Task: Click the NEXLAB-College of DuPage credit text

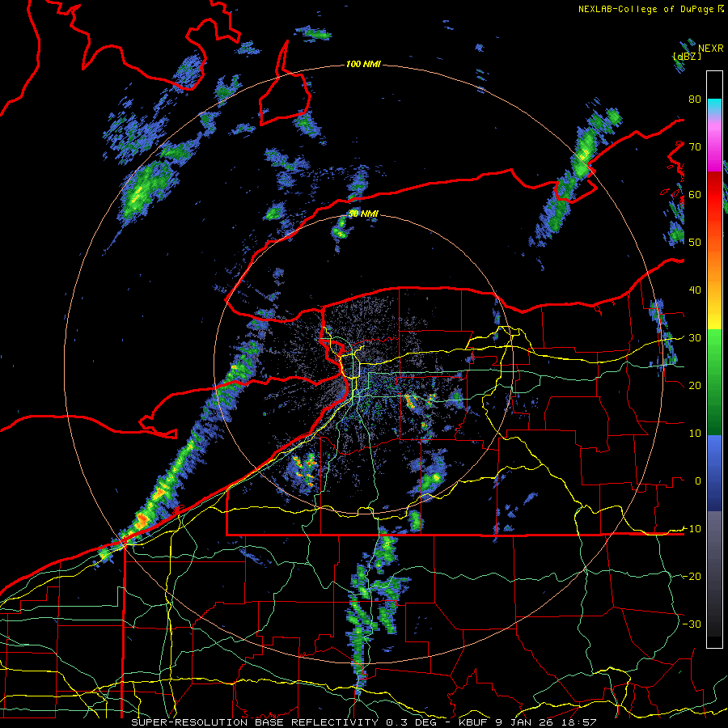Action: pos(645,9)
